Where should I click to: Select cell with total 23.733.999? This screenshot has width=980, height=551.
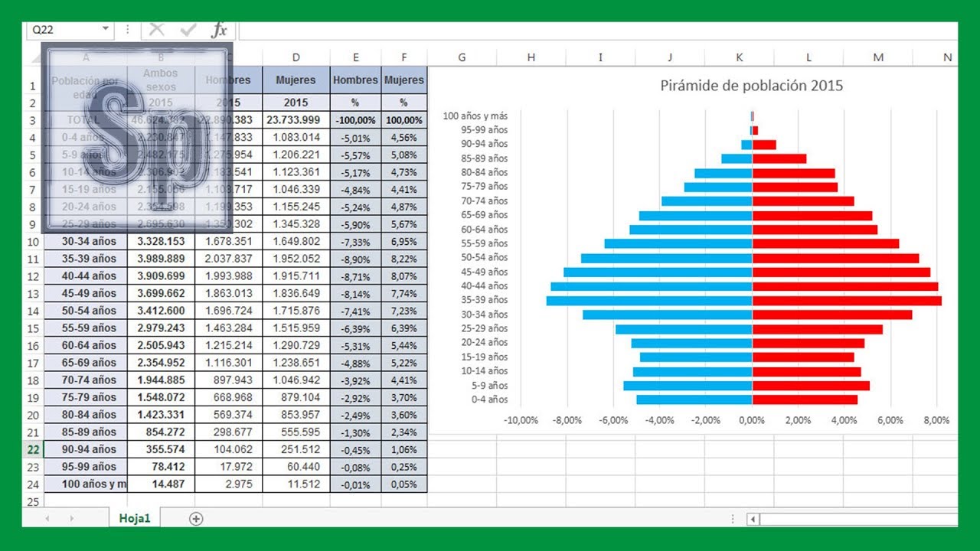click(x=296, y=119)
